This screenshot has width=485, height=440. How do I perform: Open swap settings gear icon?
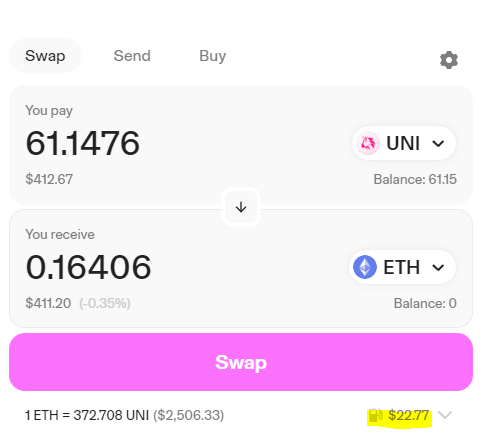click(449, 60)
